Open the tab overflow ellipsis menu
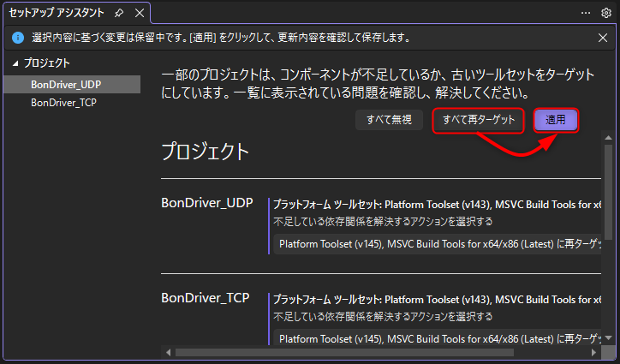Image resolution: width=620 pixels, height=364 pixels. [x=586, y=13]
